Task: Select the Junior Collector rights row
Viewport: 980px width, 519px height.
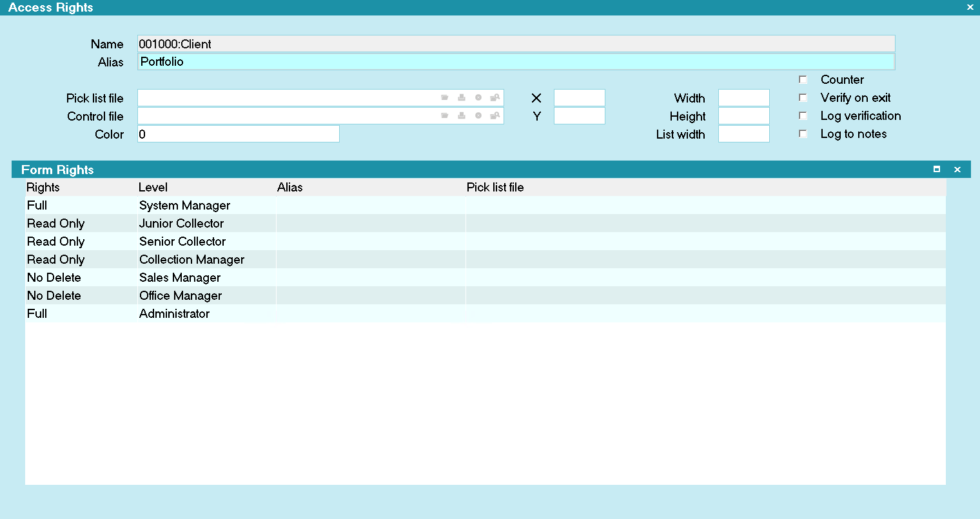Action: (181, 224)
